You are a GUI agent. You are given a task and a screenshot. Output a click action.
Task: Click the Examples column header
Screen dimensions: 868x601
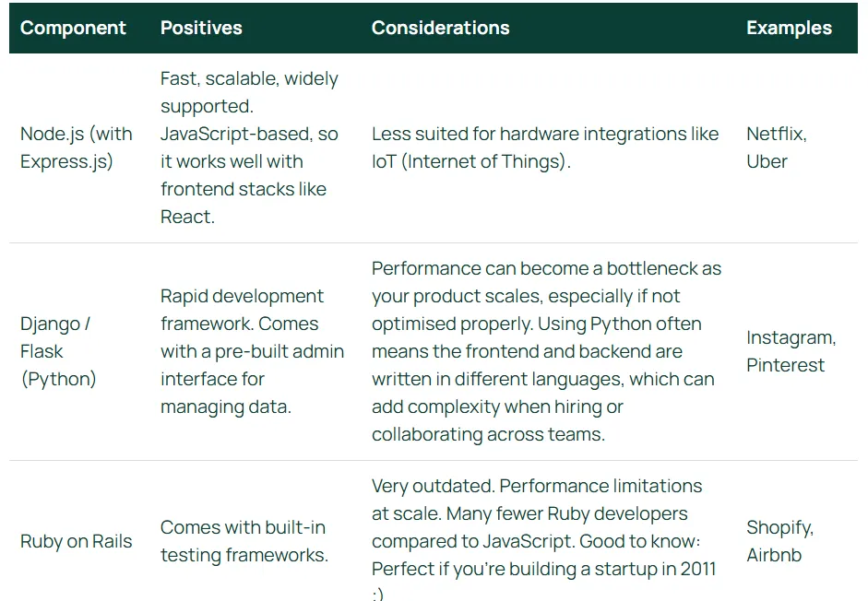[789, 29]
